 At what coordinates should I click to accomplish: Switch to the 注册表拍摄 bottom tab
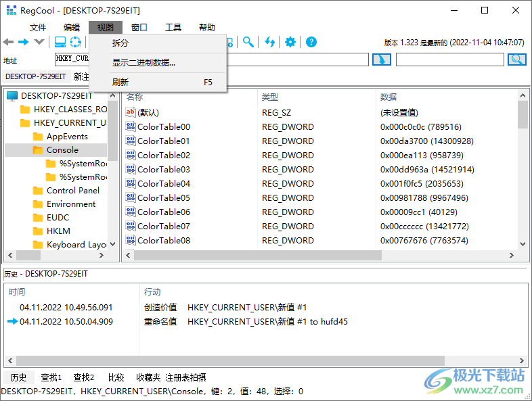[x=185, y=377]
